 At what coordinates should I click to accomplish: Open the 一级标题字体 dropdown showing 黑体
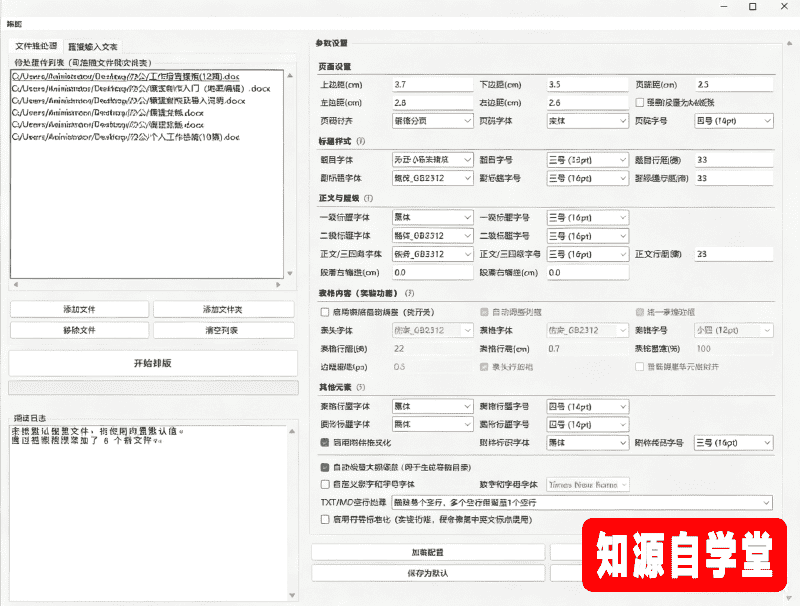point(433,217)
